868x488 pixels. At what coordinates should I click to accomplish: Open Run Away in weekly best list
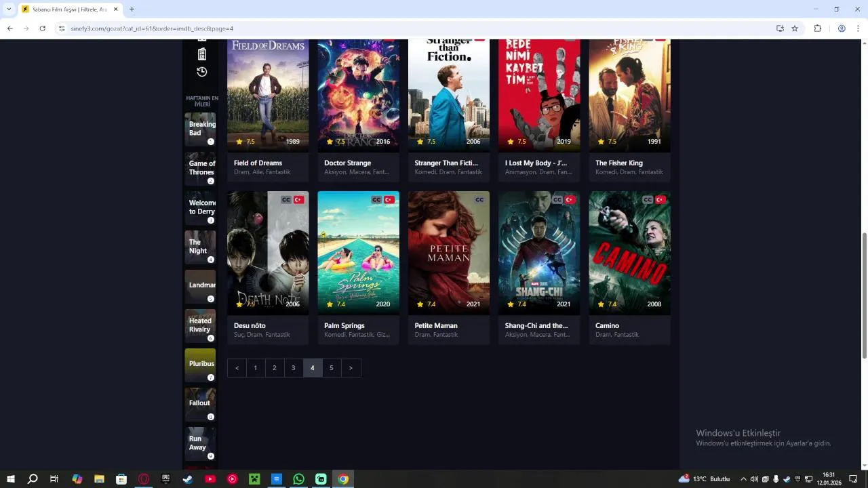pyautogui.click(x=200, y=444)
